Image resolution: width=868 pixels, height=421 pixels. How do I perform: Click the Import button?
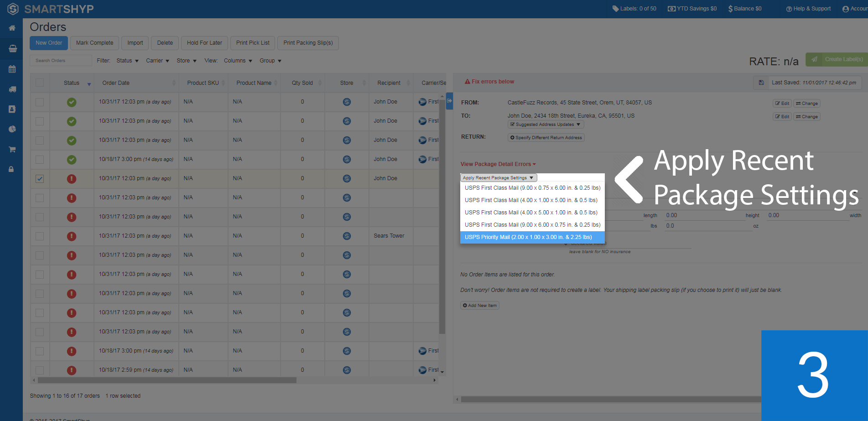135,43
